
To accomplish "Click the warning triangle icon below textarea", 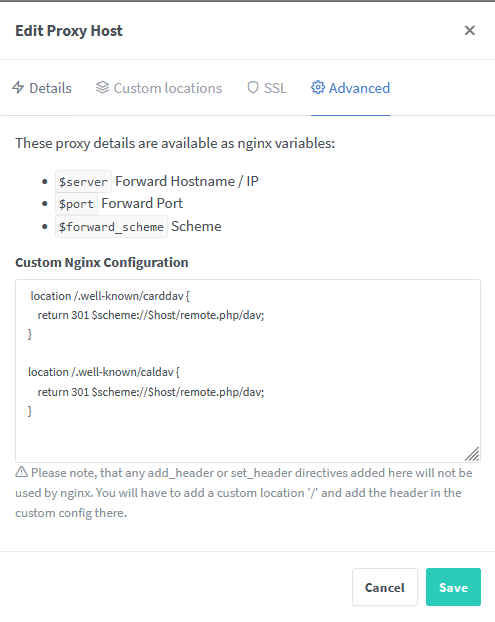I will 21,472.
